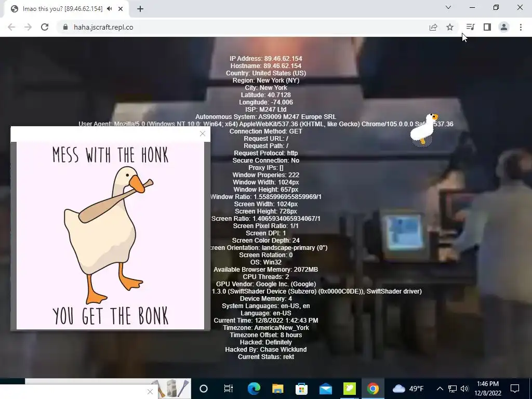Reload the page with the refresh icon

pos(45,27)
